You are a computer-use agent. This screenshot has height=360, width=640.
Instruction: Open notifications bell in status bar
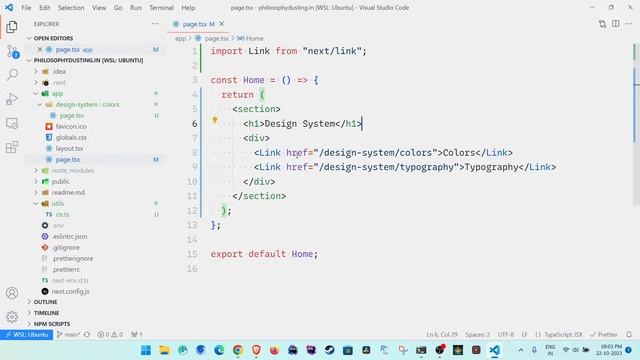[629, 334]
